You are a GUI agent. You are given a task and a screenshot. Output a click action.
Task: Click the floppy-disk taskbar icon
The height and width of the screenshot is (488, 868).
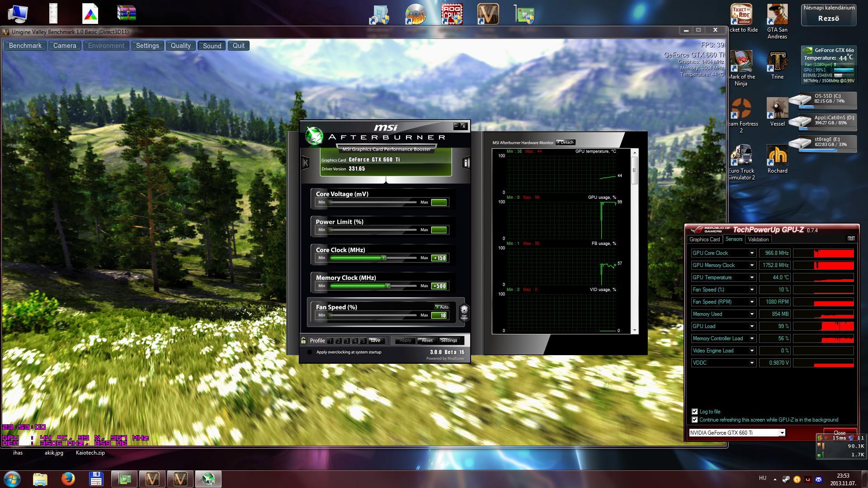[96, 479]
